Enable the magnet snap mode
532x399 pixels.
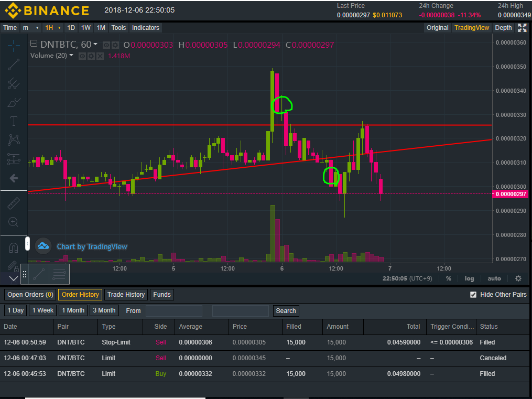click(14, 247)
